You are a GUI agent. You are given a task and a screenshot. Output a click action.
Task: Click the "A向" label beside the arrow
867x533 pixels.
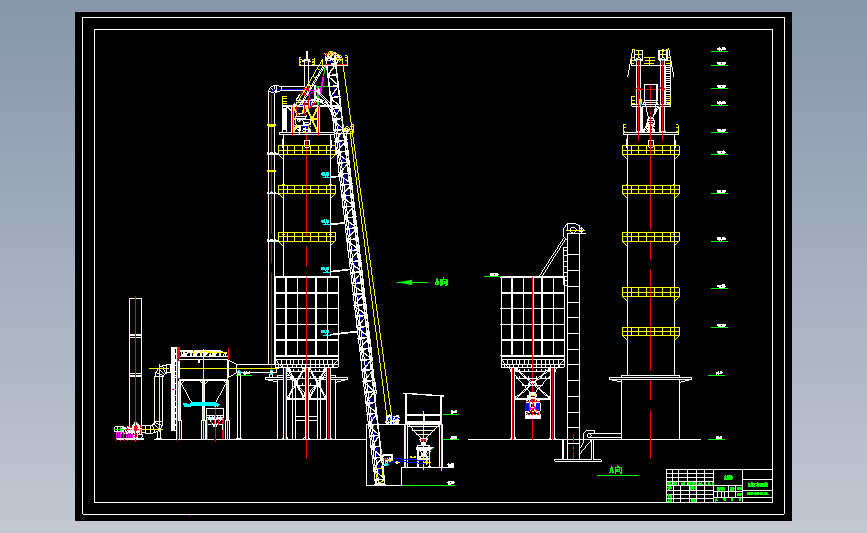[441, 282]
